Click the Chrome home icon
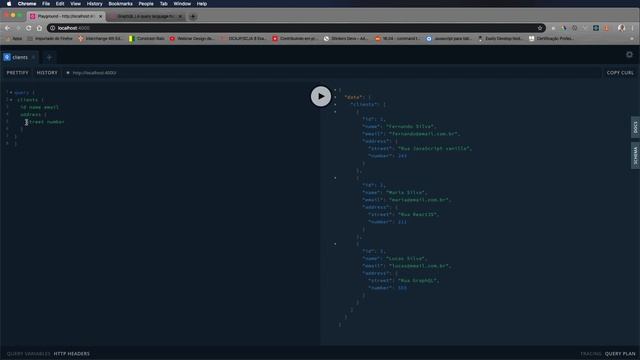The width and height of the screenshot is (640, 360). [x=39, y=28]
